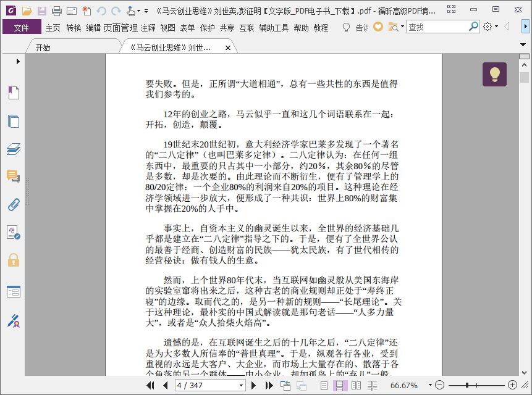Expand the left navigation panel arrow
The height and width of the screenshot is (395, 532).
tap(18, 61)
